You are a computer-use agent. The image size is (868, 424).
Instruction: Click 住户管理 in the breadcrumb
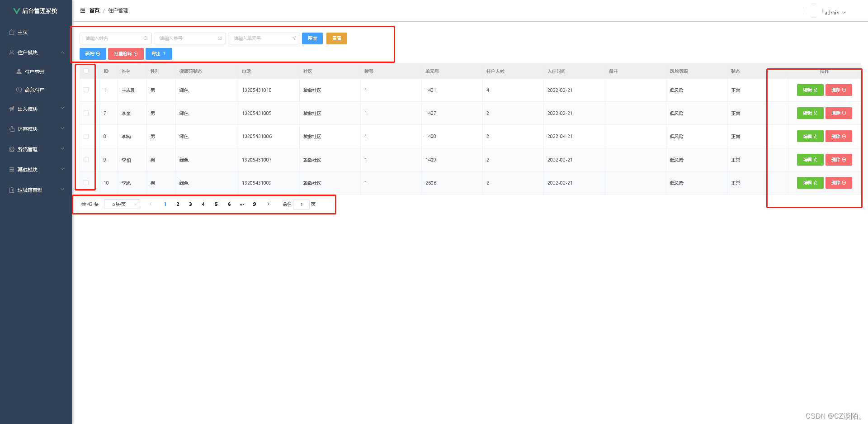pyautogui.click(x=118, y=10)
